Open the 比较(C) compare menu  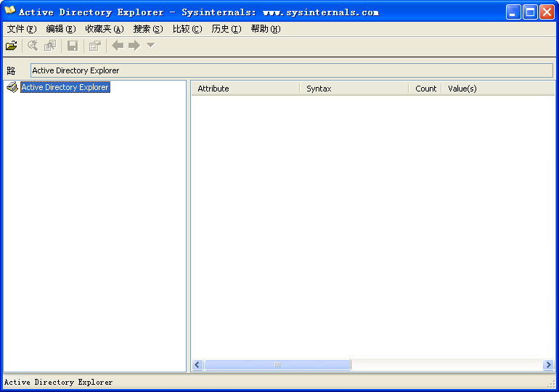pos(187,29)
